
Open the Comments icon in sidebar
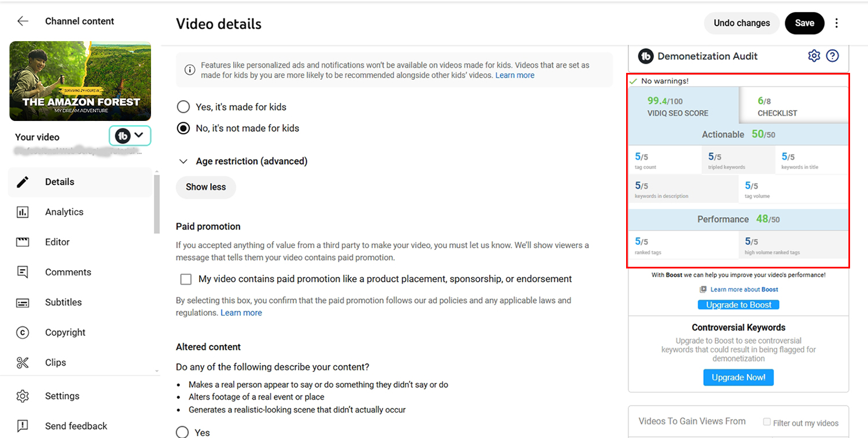23,272
